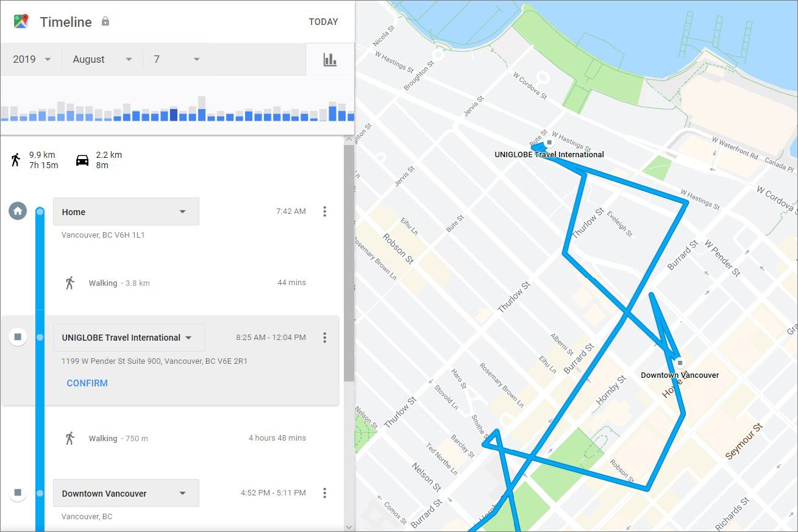This screenshot has height=532, width=798.
Task: Open the day 7 dropdown
Action: click(177, 59)
